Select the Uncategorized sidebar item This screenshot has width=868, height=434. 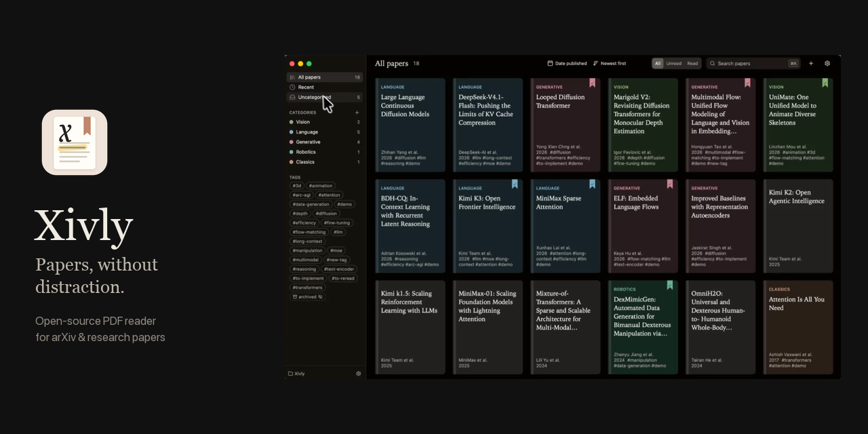(x=325, y=97)
